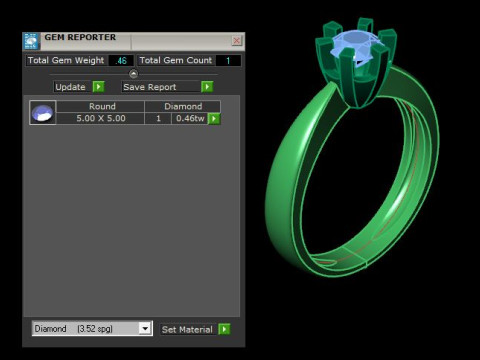The image size is (480, 360).
Task: Click the Update button label
Action: click(x=70, y=87)
